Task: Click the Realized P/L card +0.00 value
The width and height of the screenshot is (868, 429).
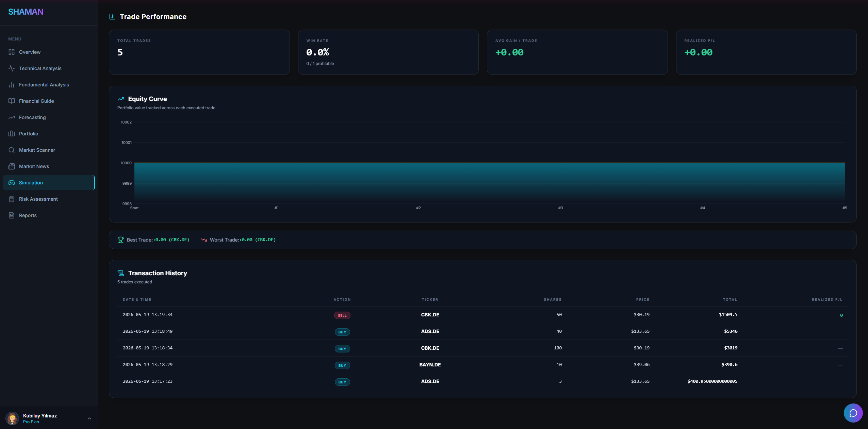Action: coord(698,52)
